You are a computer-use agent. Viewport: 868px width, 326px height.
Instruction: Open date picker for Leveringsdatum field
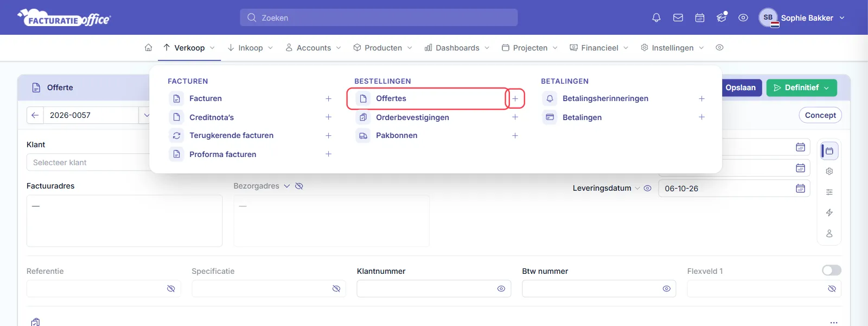[800, 189]
